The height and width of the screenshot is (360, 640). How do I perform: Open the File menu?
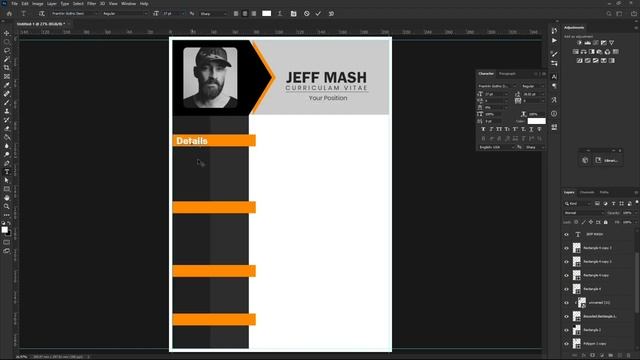point(15,4)
